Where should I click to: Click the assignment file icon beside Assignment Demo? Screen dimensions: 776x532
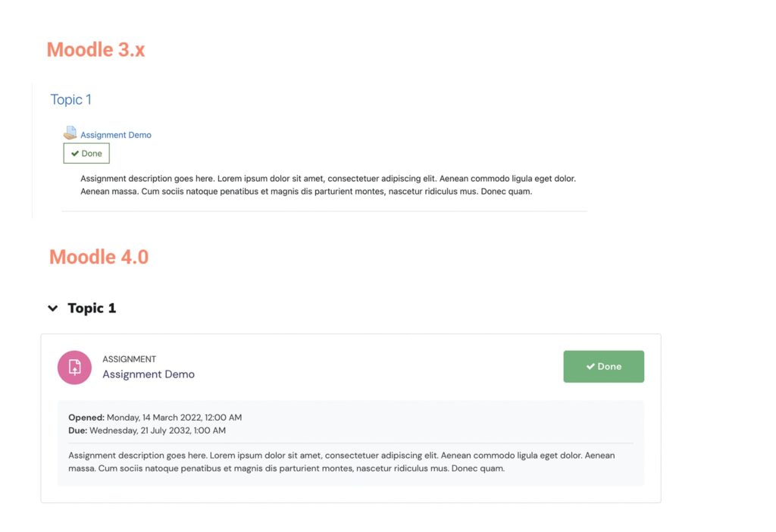point(70,132)
